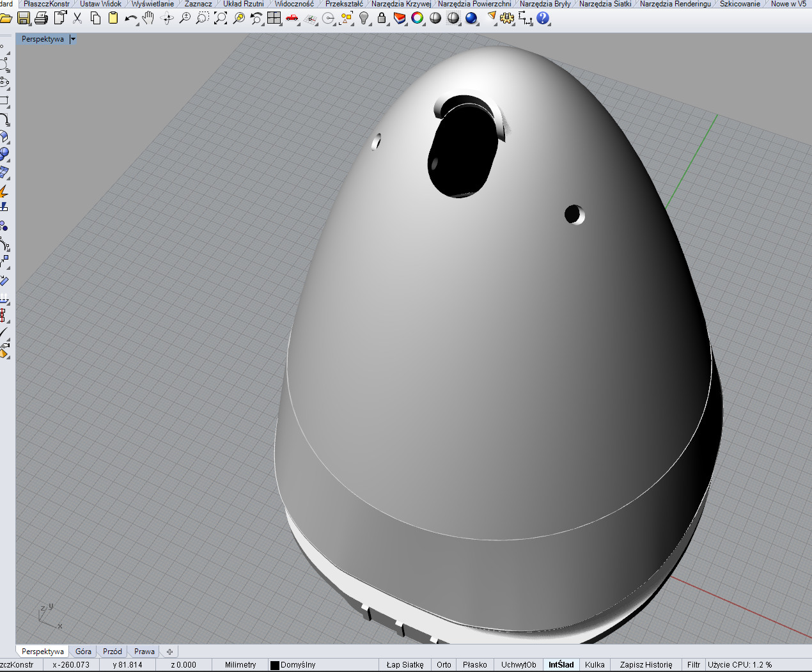This screenshot has width=812, height=672.
Task: Click the color wheel icon in toolbar
Action: (x=418, y=19)
